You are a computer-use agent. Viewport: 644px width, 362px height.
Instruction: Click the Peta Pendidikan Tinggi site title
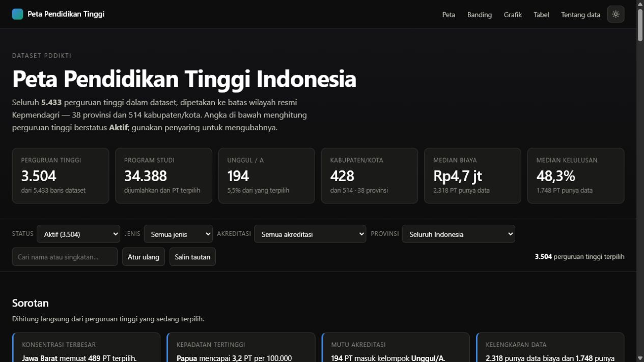(66, 14)
